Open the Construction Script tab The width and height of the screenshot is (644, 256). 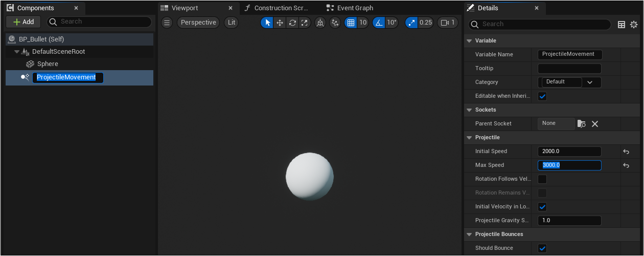(281, 8)
